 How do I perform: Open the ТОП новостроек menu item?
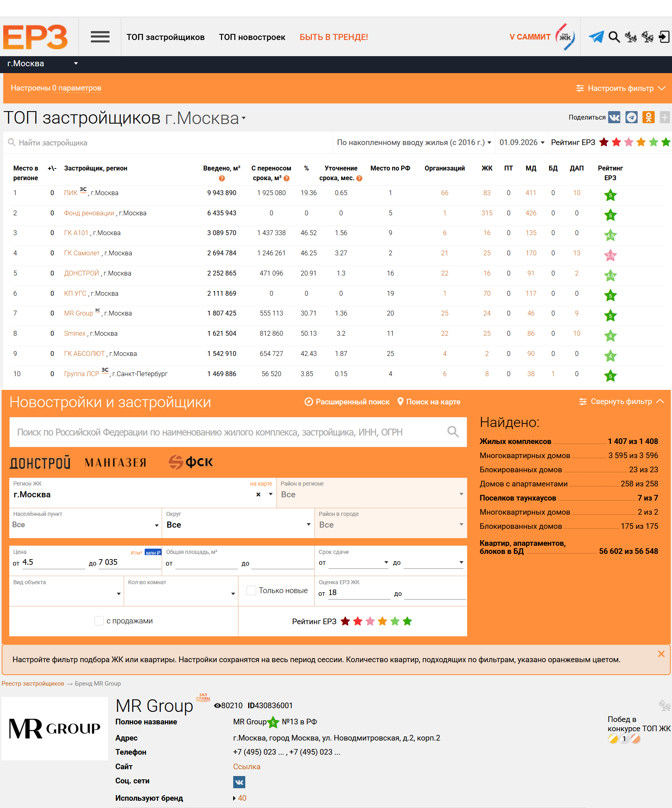pyautogui.click(x=252, y=37)
